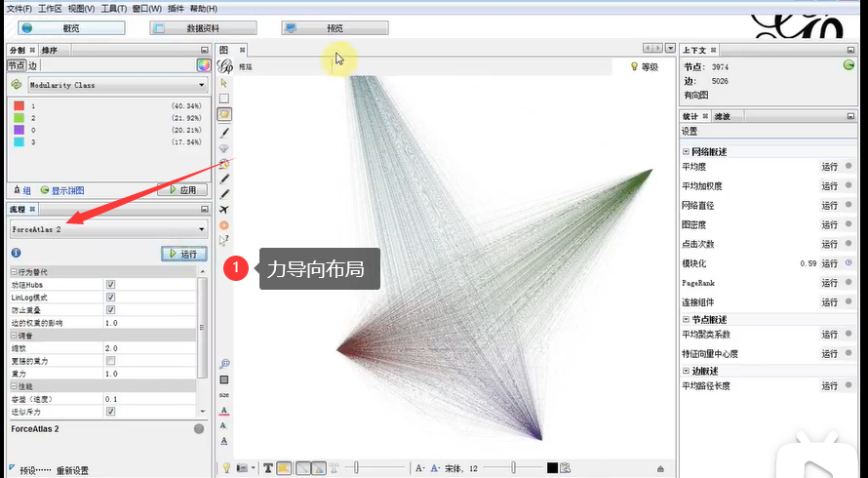Toggle the 近似斥力 checkbox
The height and width of the screenshot is (478, 868).
[x=111, y=412]
